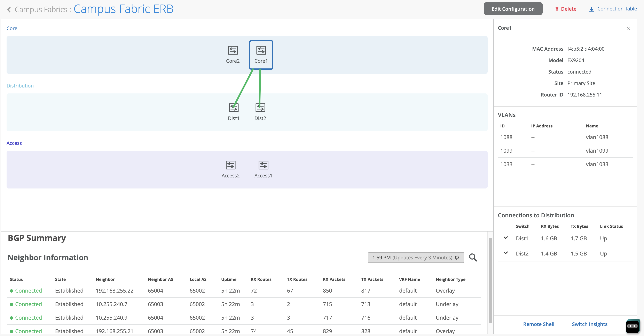This screenshot has width=644, height=336.
Task: Click the Dist1 switch icon
Action: (234, 108)
